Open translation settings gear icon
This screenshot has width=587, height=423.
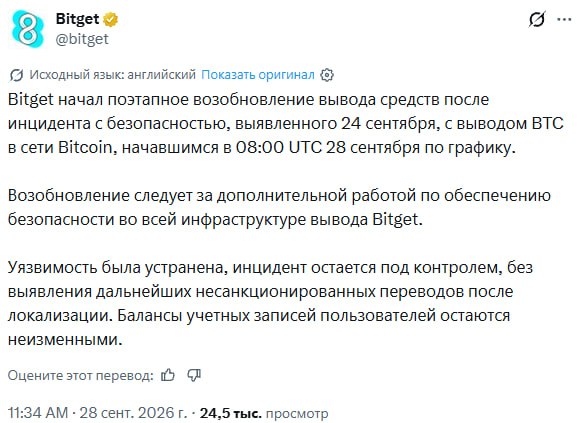tap(327, 75)
